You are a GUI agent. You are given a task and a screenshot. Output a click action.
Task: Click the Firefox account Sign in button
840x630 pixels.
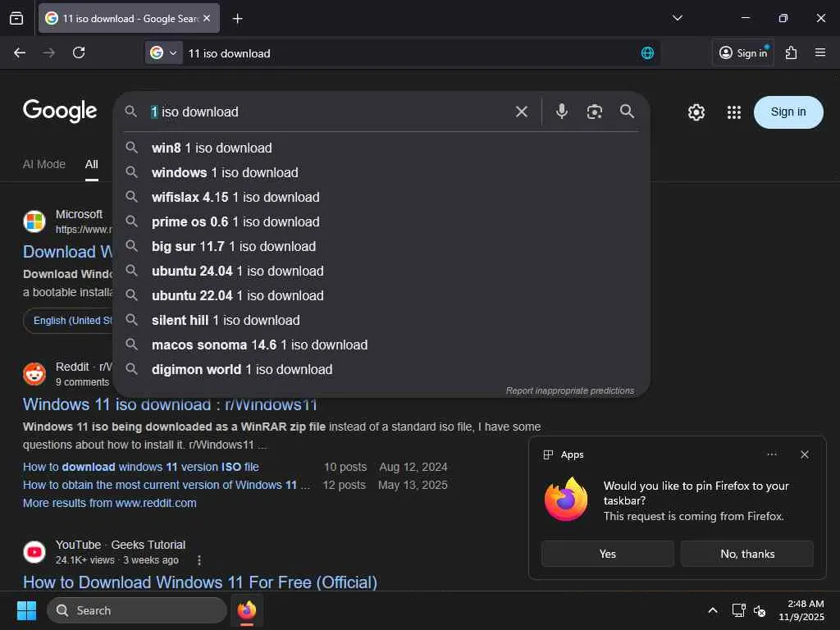(743, 52)
